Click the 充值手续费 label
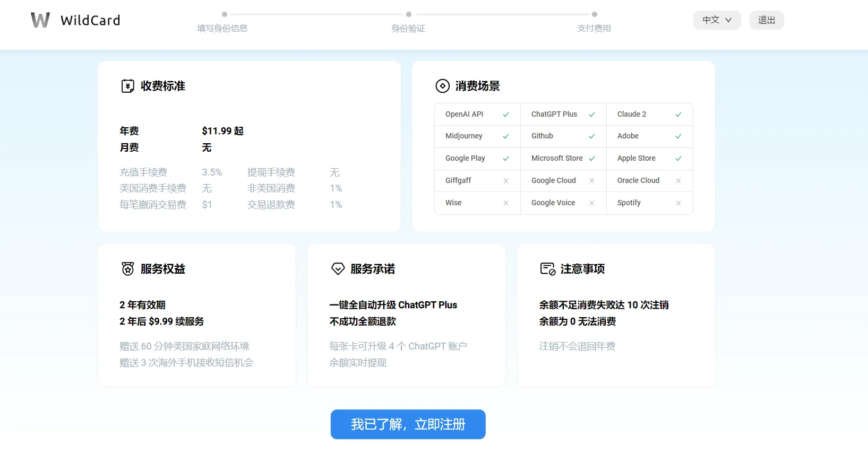 [x=143, y=172]
